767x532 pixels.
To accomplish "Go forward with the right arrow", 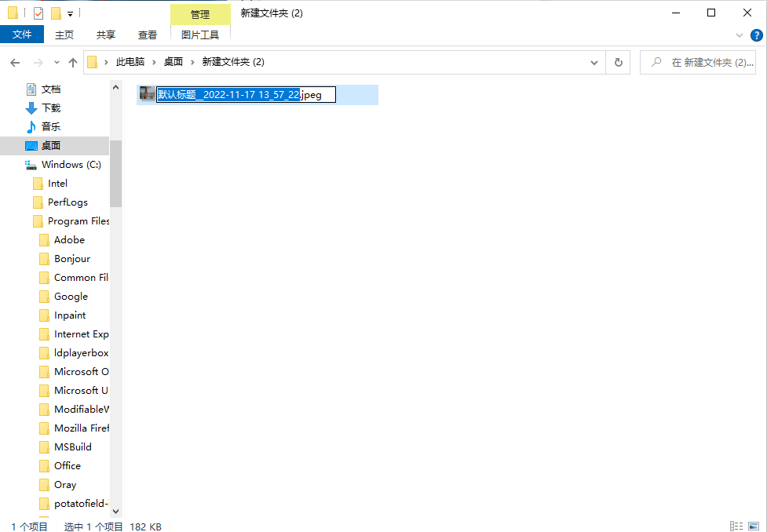I will tap(38, 63).
